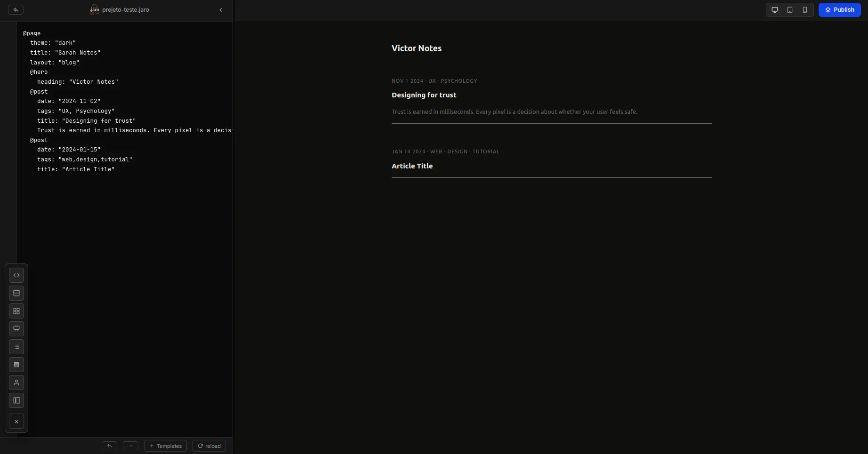Image resolution: width=868 pixels, height=454 pixels.
Task: Click the JAN 14 2024 · WEB · DESIGN · TUTORIAL line
Action: pyautogui.click(x=445, y=151)
